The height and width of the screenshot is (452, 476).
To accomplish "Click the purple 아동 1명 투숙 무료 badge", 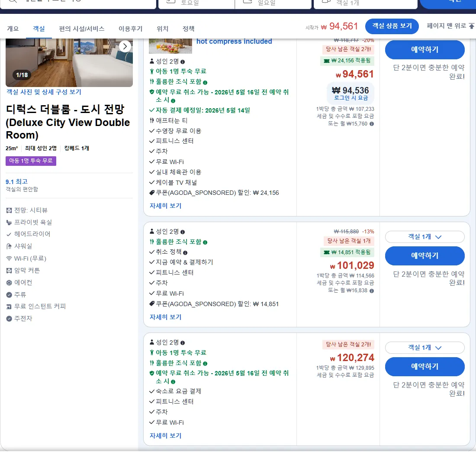I will 31,161.
